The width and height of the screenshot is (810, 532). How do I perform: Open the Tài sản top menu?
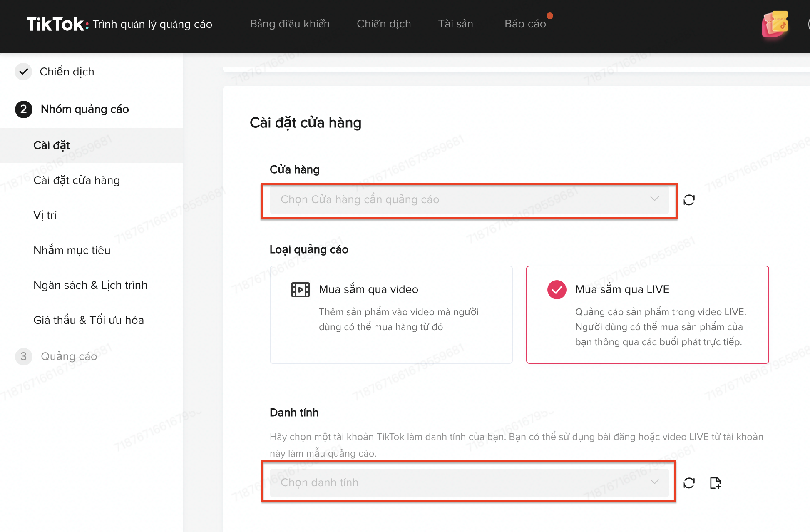(x=455, y=24)
